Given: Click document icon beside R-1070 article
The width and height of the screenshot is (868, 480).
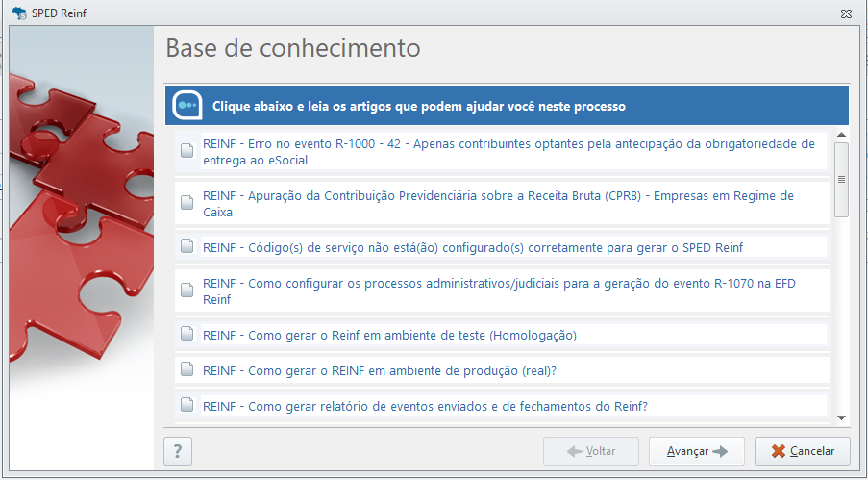Looking at the screenshot, I should tap(187, 290).
